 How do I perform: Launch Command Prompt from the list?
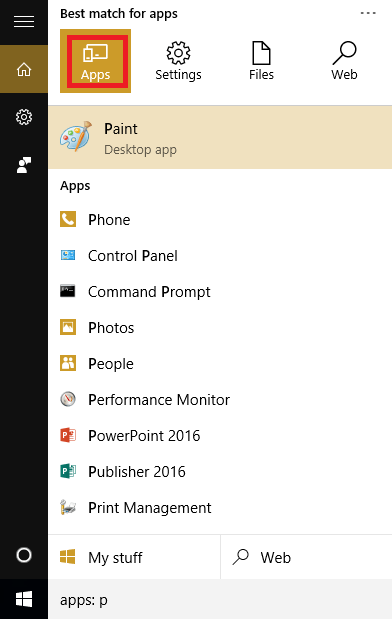coord(220,292)
